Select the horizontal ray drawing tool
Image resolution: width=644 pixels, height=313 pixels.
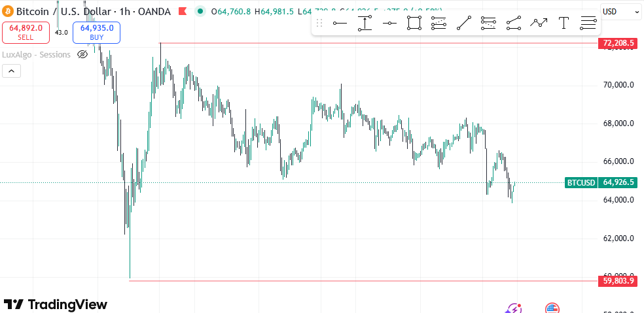(x=340, y=23)
